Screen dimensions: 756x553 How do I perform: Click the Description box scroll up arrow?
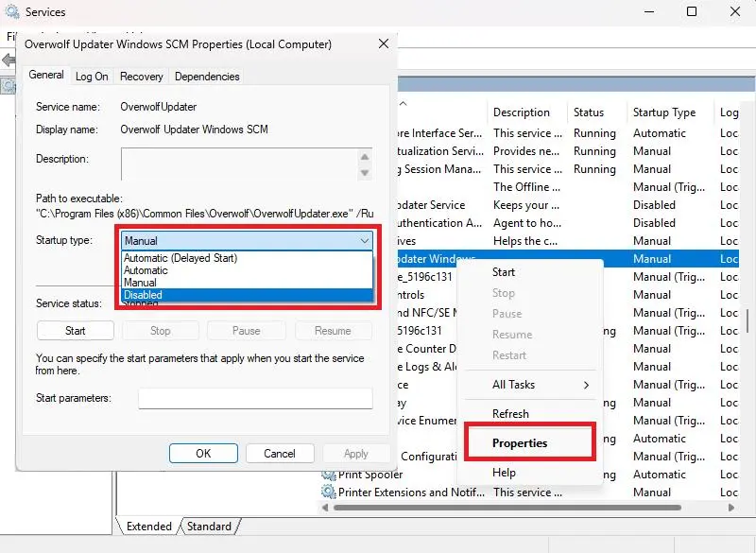pos(365,157)
